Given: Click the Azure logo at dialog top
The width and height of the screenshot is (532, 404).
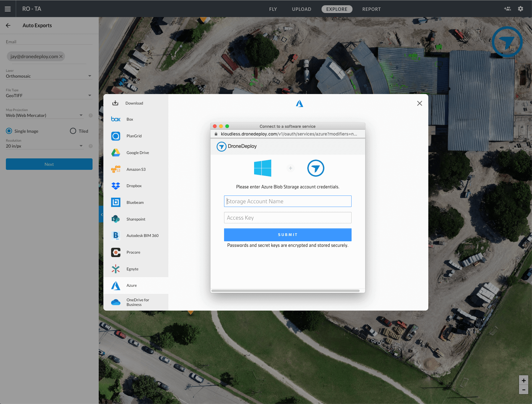Looking at the screenshot, I should click(x=299, y=103).
